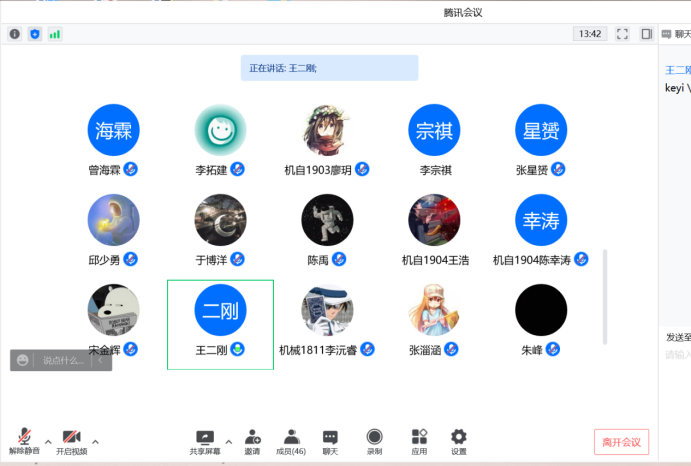
Task: Click 共享屏幕 to share screen
Action: coord(205,441)
